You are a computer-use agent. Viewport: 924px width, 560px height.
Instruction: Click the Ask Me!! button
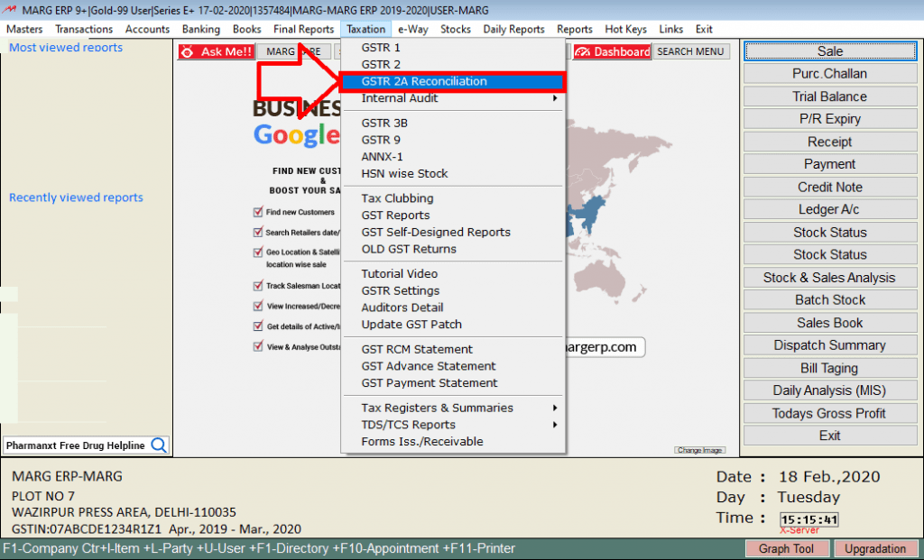217,51
